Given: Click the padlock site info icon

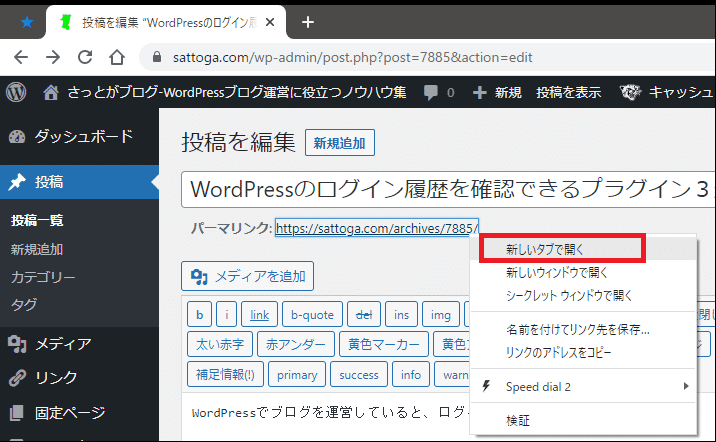Looking at the screenshot, I should (x=157, y=57).
